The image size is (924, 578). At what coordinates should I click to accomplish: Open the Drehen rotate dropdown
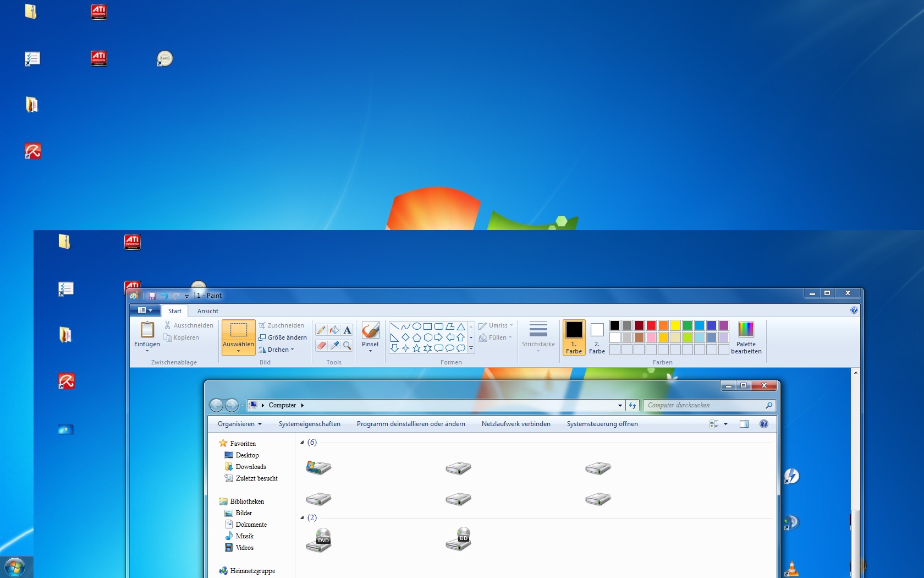280,350
